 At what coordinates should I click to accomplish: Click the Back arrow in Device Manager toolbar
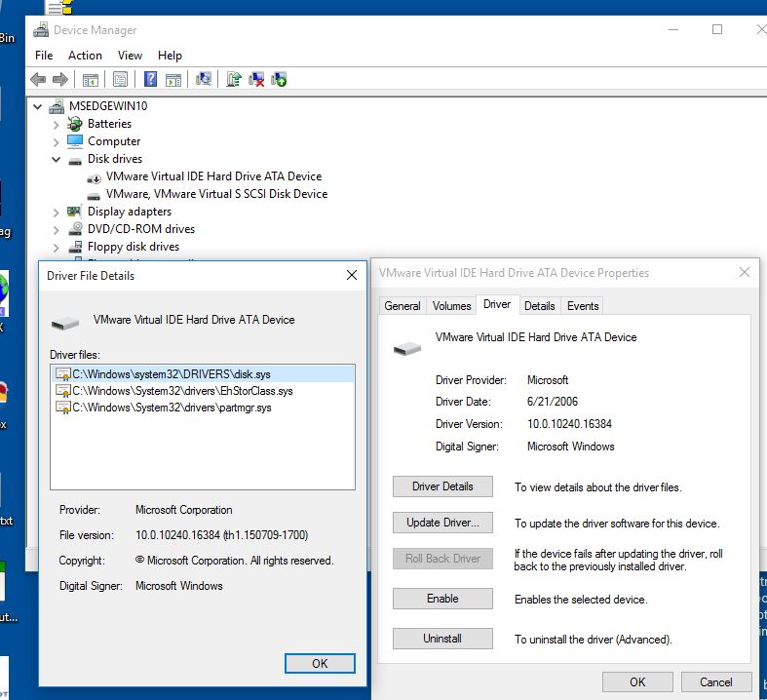38,80
